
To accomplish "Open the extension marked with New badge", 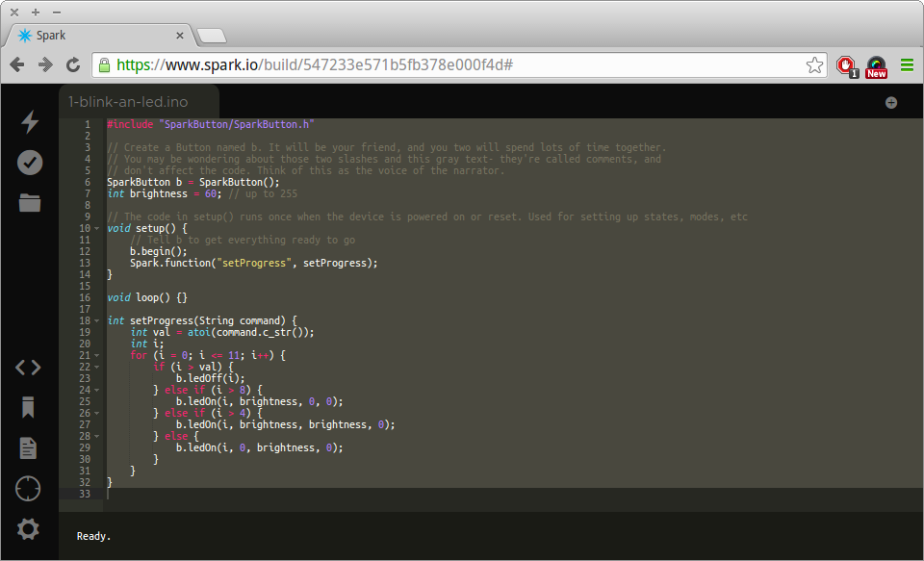I will click(876, 65).
